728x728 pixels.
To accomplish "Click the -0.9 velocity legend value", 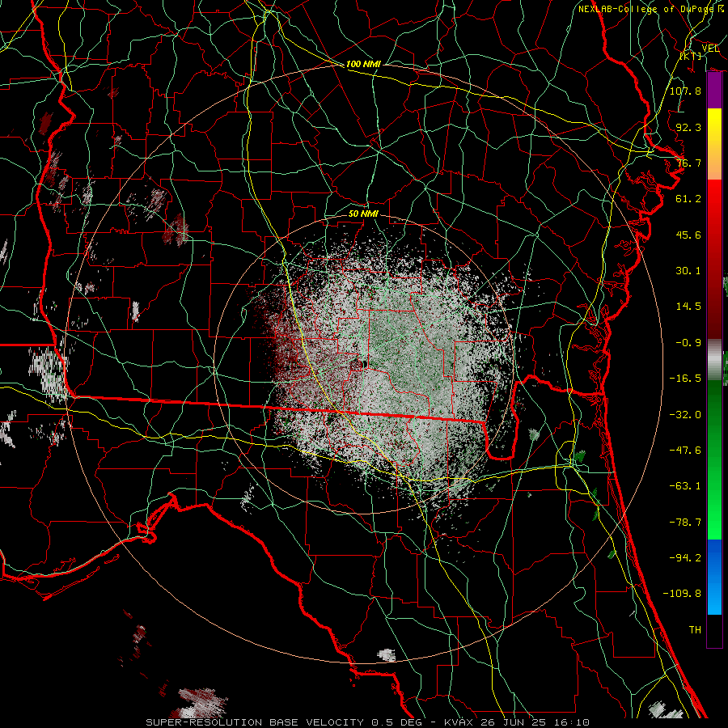I will 688,343.
